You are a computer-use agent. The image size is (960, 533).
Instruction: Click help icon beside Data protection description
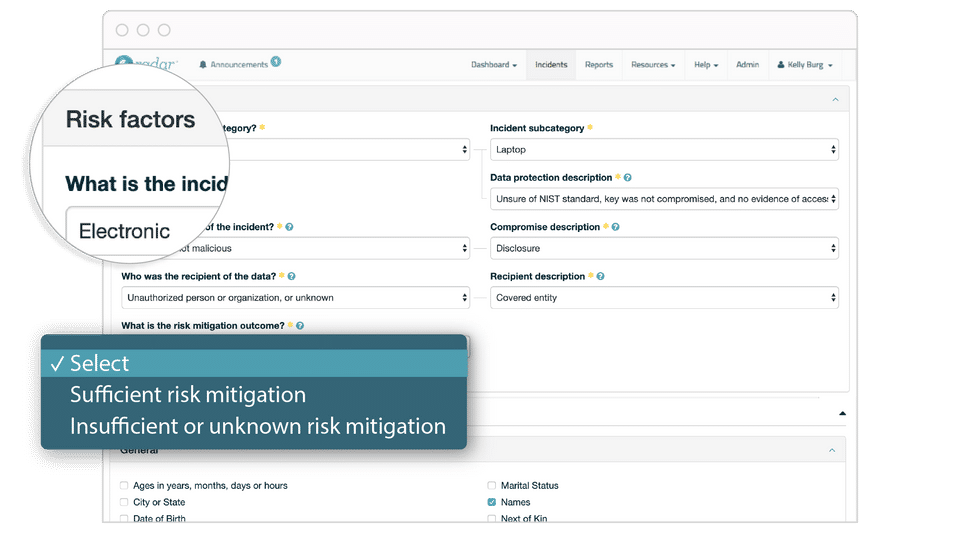click(628, 177)
